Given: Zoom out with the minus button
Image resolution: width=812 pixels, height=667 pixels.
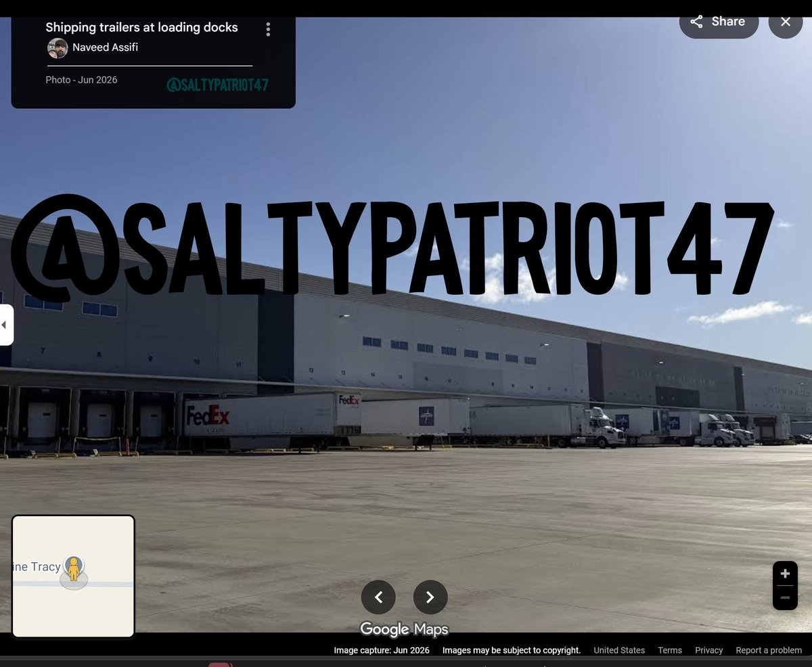Looking at the screenshot, I should [785, 597].
